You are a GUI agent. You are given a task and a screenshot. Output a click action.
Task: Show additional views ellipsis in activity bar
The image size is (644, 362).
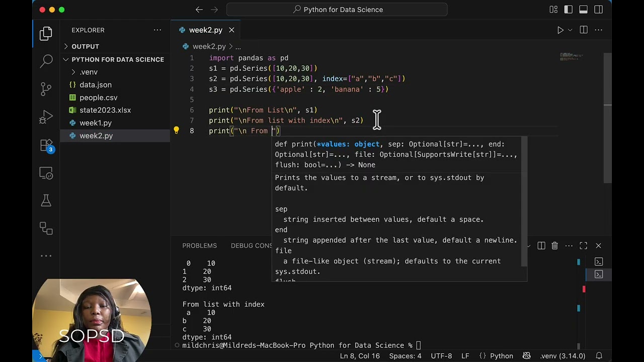click(46, 255)
